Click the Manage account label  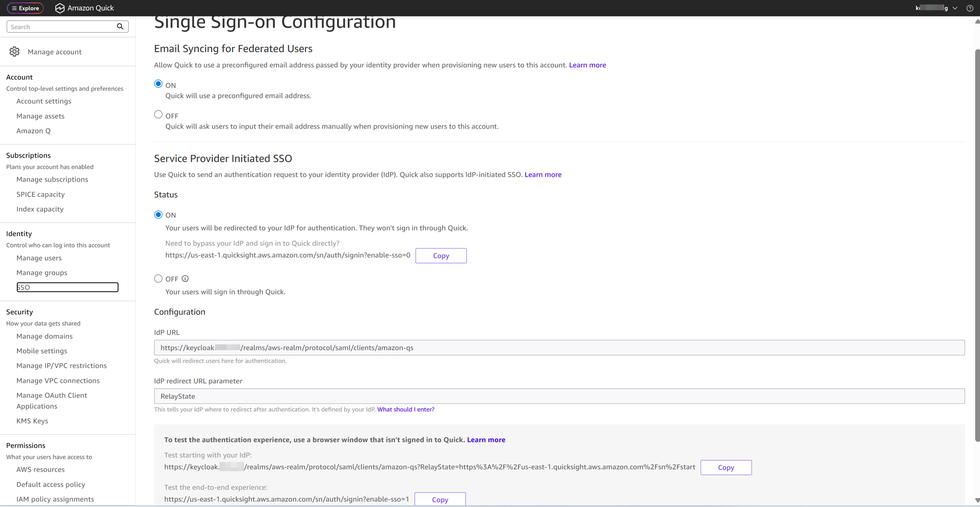click(x=55, y=52)
